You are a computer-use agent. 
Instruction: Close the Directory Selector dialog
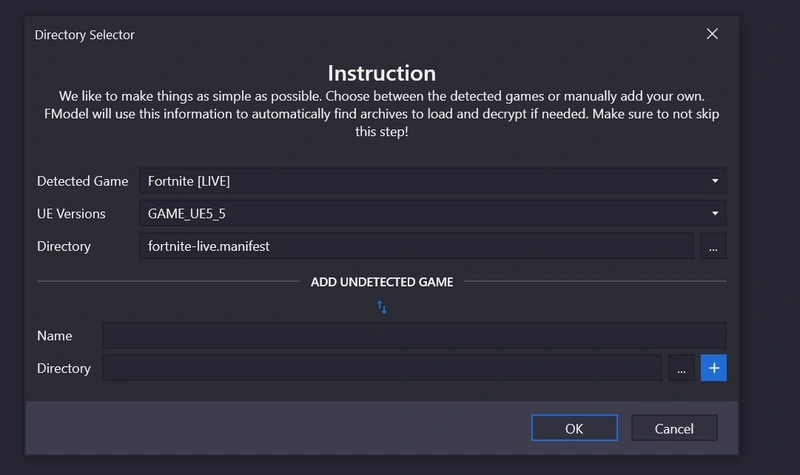point(712,34)
